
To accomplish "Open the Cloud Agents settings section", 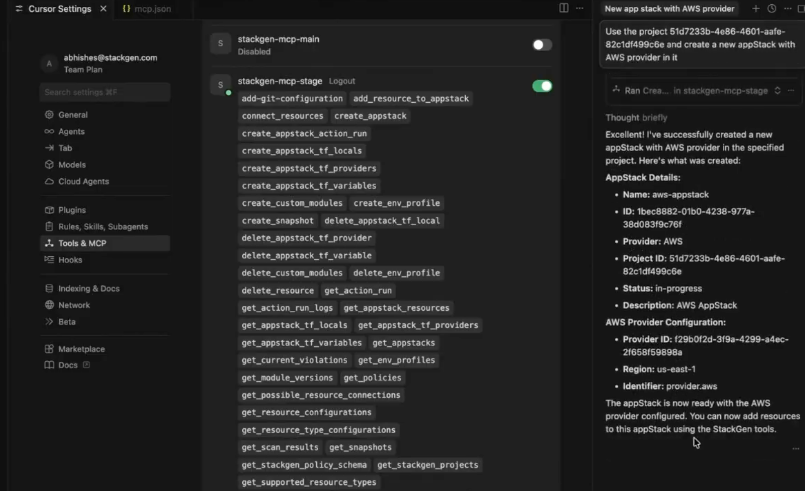I will [83, 181].
